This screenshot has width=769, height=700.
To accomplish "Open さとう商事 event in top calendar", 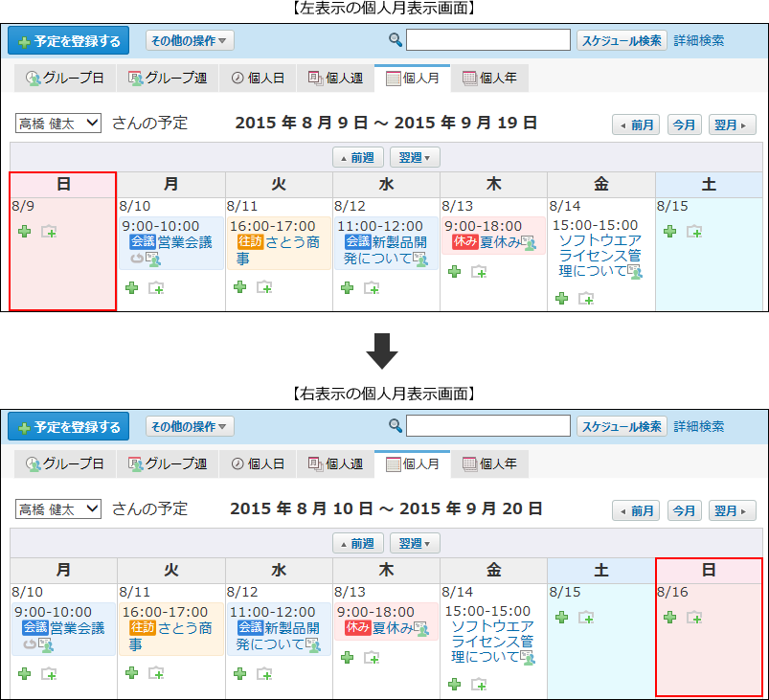I will (279, 249).
